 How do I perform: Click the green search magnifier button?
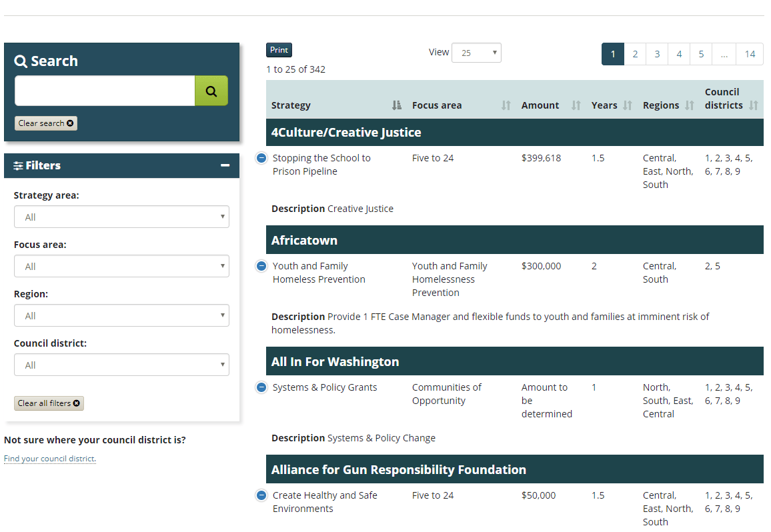point(211,91)
